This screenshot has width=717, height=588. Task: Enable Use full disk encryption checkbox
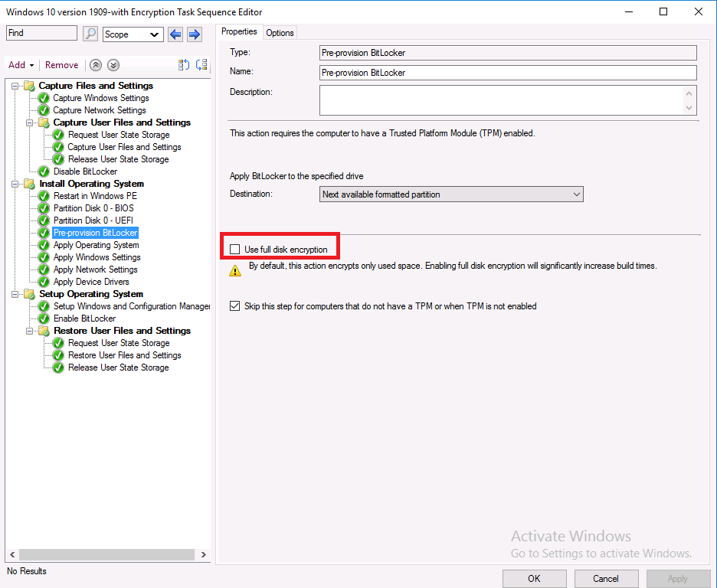[234, 250]
